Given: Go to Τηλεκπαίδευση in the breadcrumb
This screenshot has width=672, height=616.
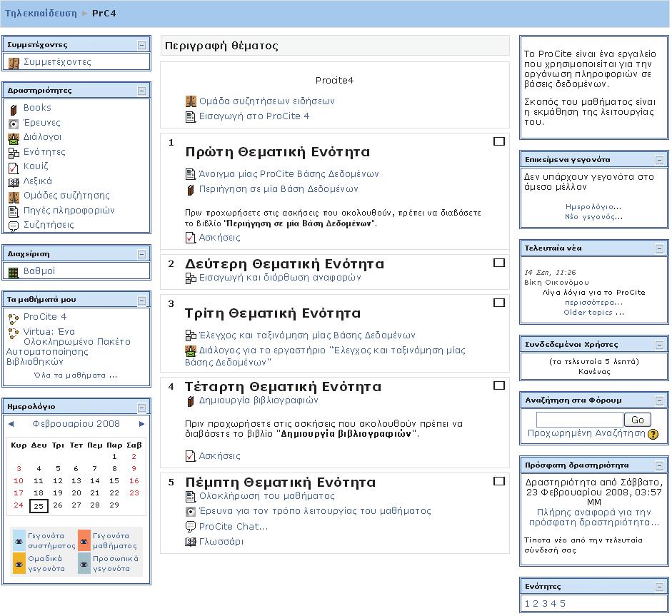Looking at the screenshot, I should (x=41, y=14).
